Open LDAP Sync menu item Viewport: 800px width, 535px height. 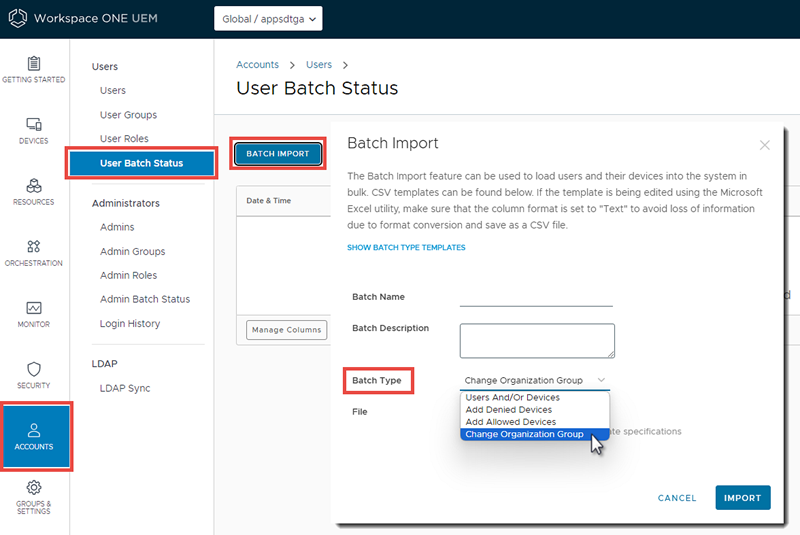(x=125, y=389)
